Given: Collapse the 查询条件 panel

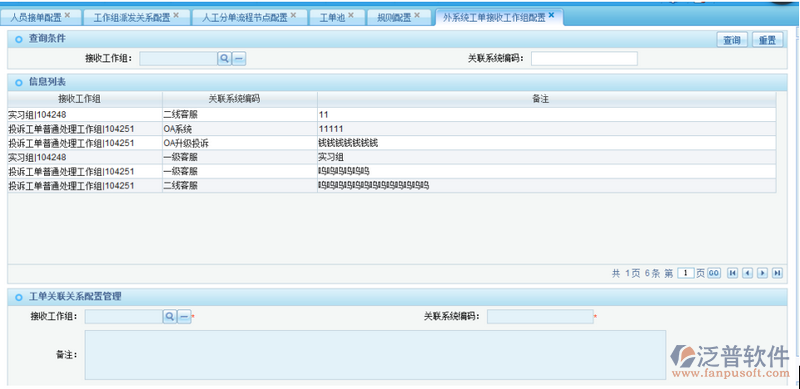Looking at the screenshot, I should 19,39.
